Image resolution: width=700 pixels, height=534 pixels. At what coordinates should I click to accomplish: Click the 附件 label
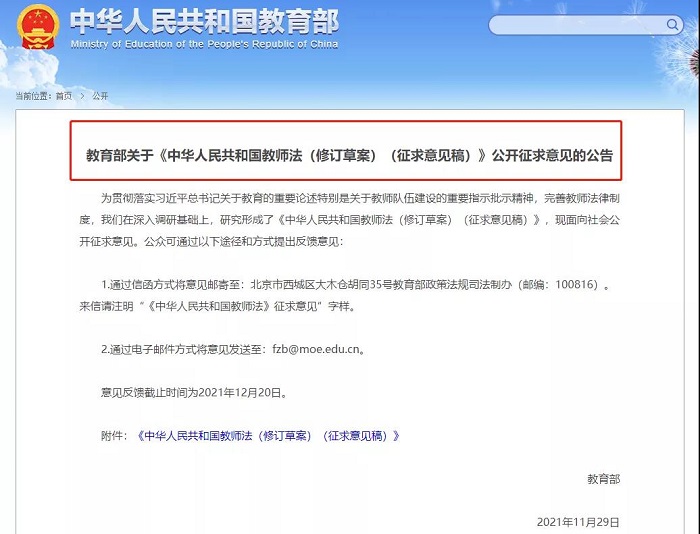pos(112,436)
